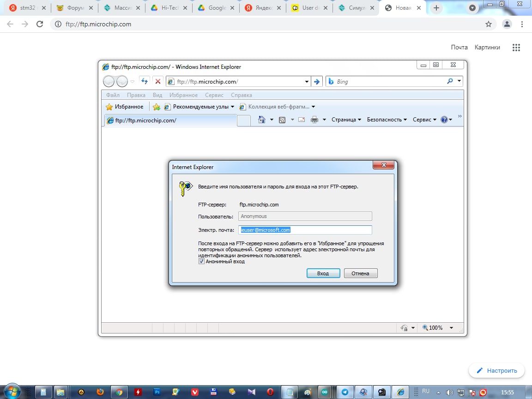Click the IE back navigation button
Viewport: 532px width, 399px height.
pyautogui.click(x=109, y=81)
